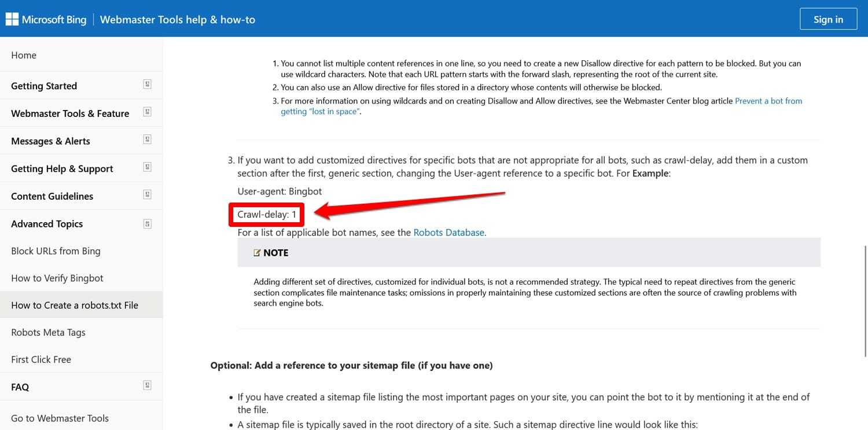Click 'User-agent: Bingbot' example text

[x=279, y=192]
